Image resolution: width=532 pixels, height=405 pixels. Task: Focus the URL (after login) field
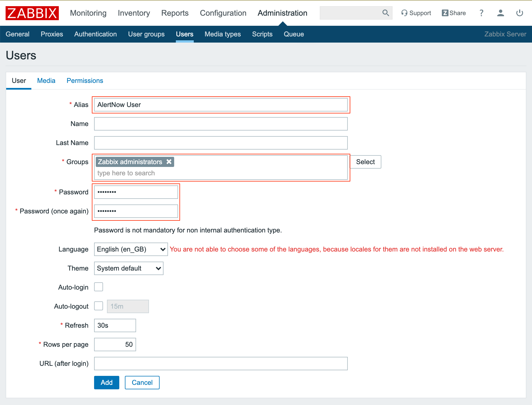(221, 364)
